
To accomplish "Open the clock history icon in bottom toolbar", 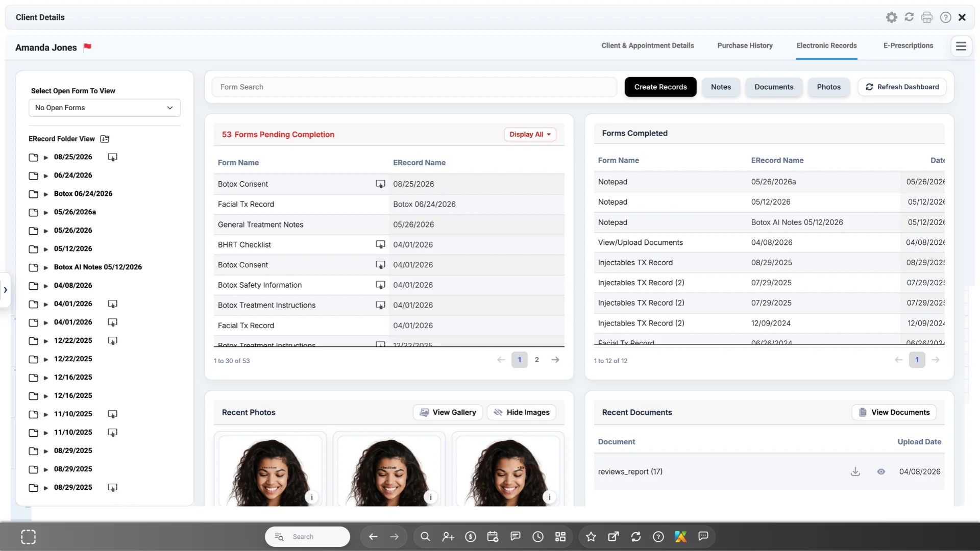I will pos(537,537).
